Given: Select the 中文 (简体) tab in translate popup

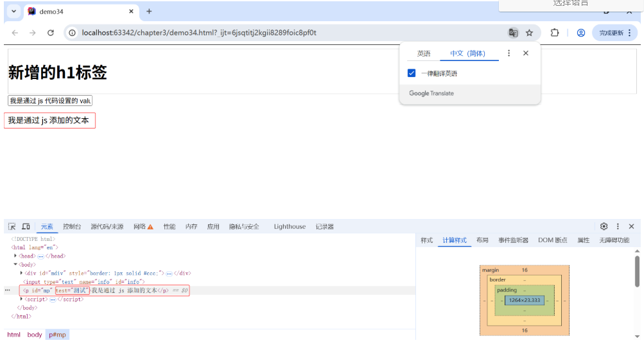Looking at the screenshot, I should (468, 53).
